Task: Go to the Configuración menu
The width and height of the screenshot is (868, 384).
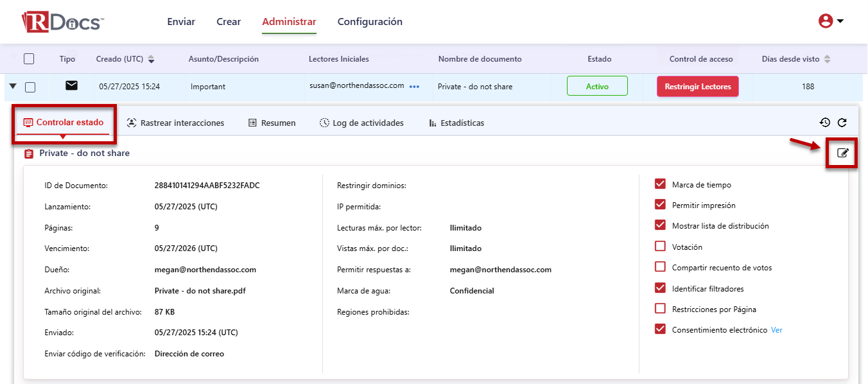Action: pyautogui.click(x=370, y=22)
